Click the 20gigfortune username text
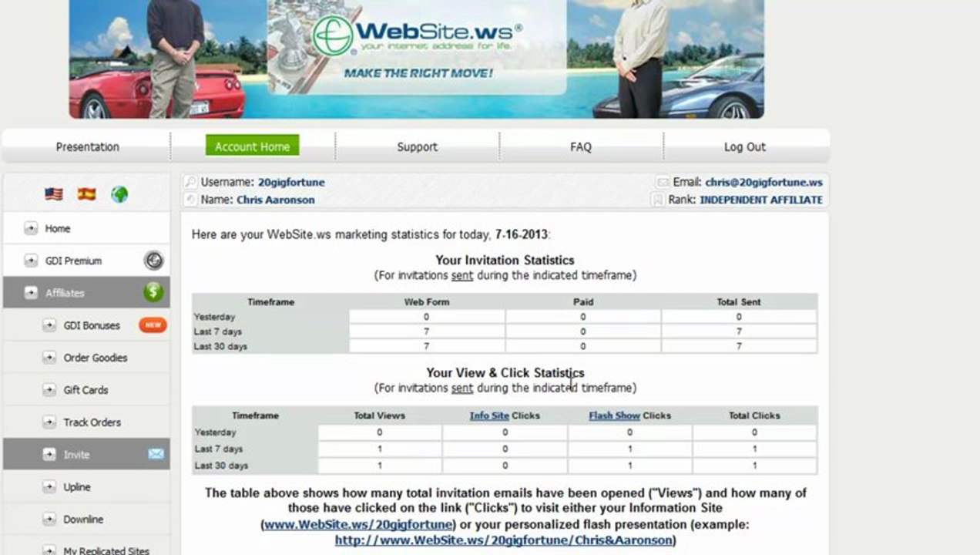The width and height of the screenshot is (980, 555). click(x=291, y=183)
